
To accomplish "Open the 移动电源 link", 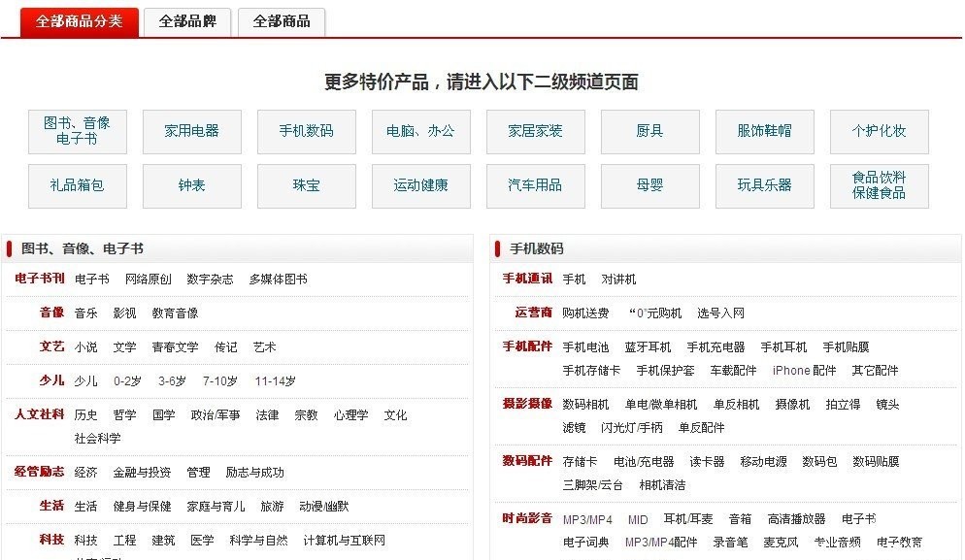I will (763, 462).
